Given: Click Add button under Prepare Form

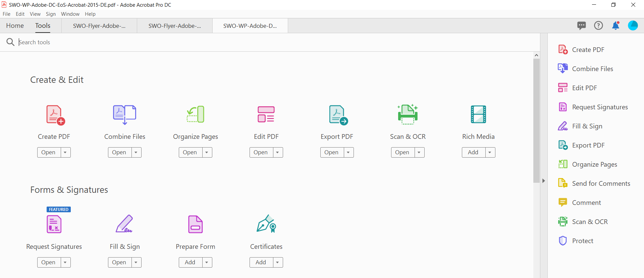Looking at the screenshot, I should pos(190,262).
